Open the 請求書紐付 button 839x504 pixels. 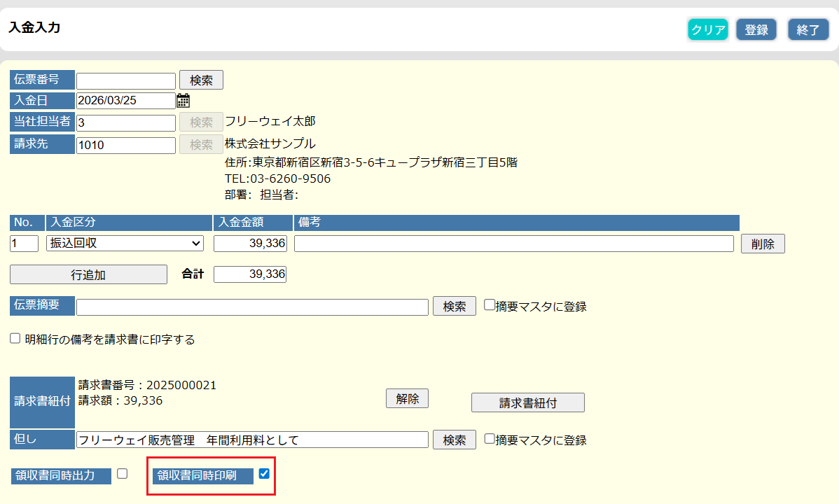pyautogui.click(x=527, y=402)
